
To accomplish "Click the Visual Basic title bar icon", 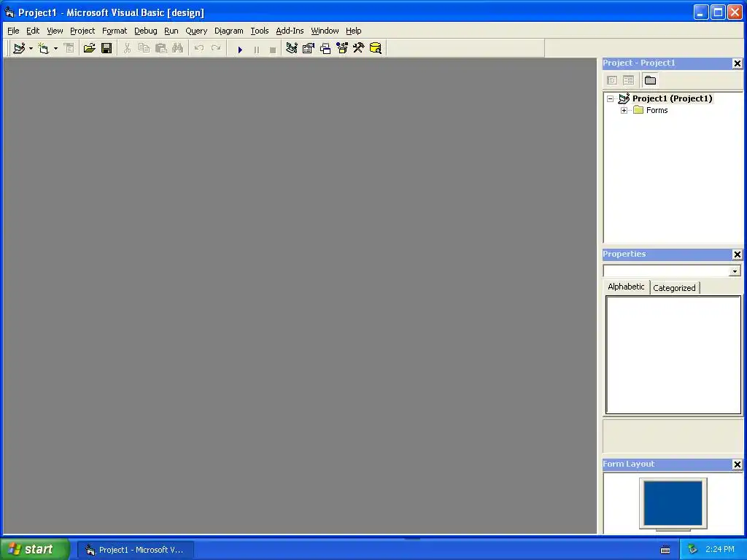I will pyautogui.click(x=9, y=12).
